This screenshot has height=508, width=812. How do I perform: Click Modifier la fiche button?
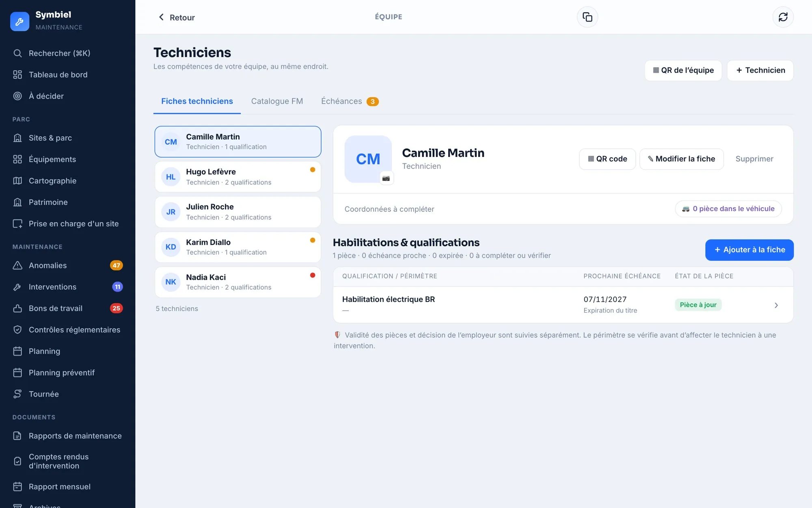[681, 159]
